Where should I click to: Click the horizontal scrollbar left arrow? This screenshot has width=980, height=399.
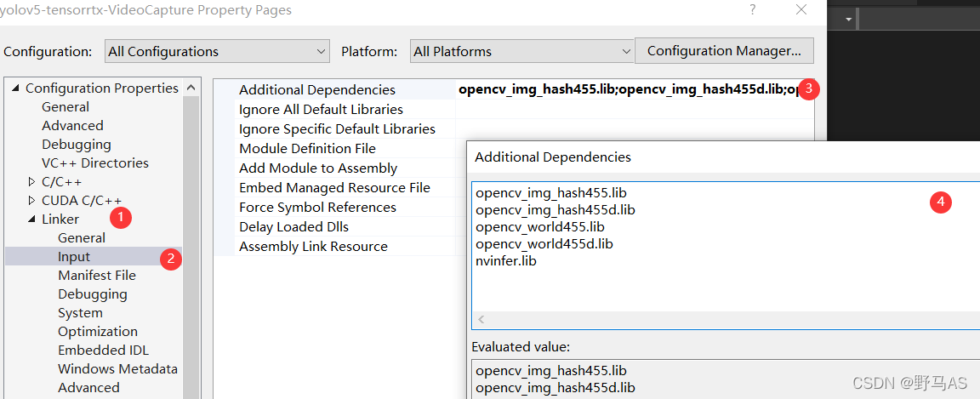coord(481,320)
